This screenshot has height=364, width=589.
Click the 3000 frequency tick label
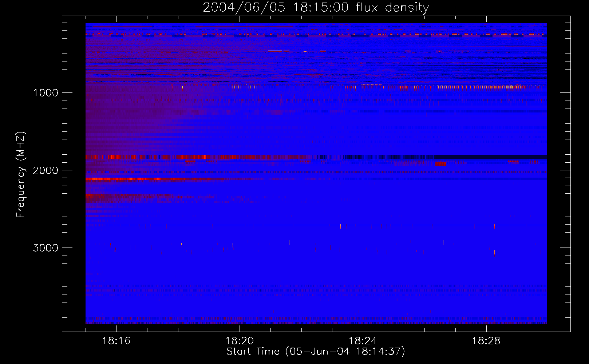(x=46, y=248)
